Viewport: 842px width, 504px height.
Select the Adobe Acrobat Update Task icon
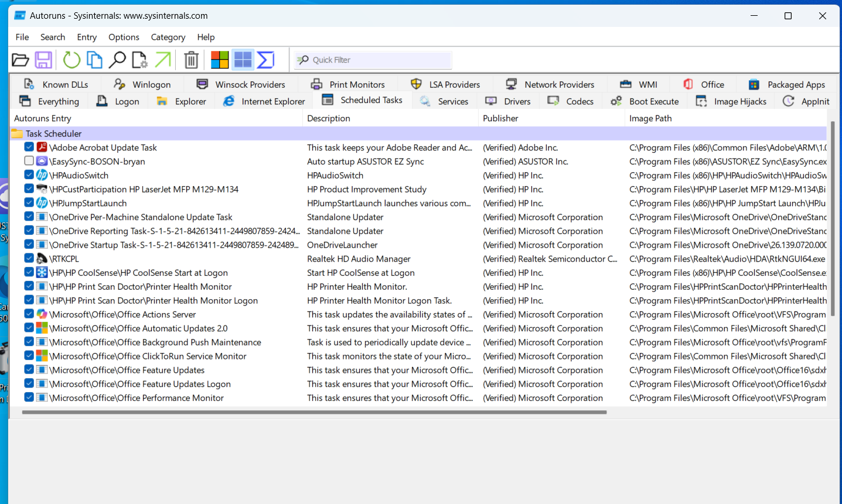coord(42,148)
